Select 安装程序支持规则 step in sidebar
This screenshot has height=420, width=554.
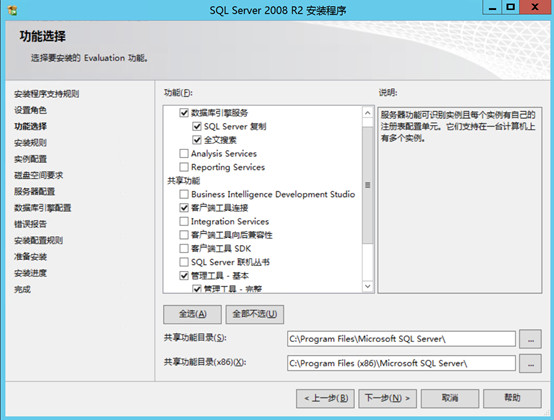tap(46, 94)
